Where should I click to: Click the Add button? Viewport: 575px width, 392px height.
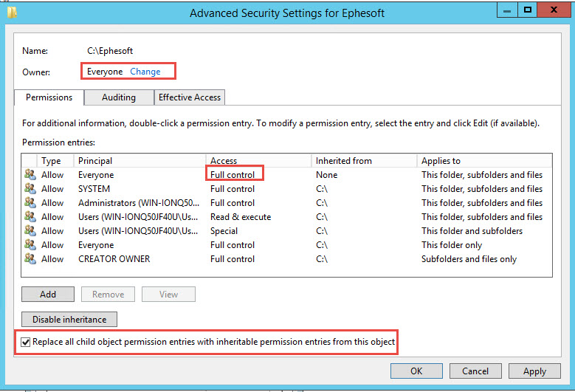point(48,295)
